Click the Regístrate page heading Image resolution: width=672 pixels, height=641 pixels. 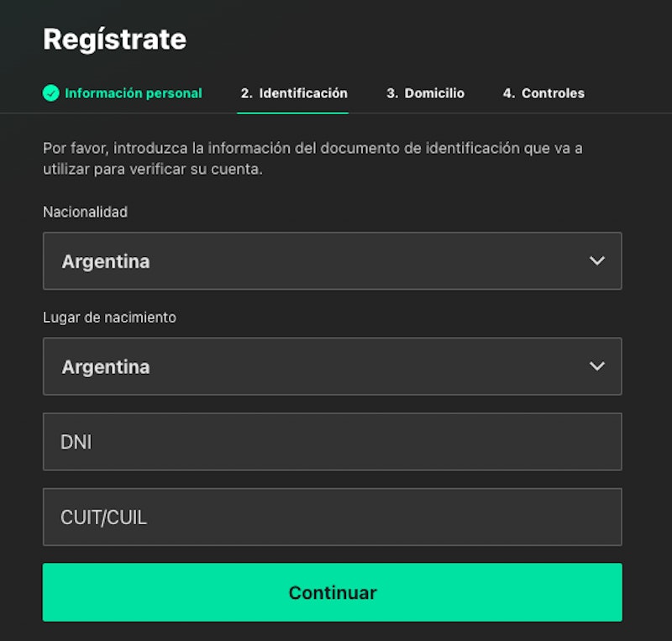coord(114,39)
